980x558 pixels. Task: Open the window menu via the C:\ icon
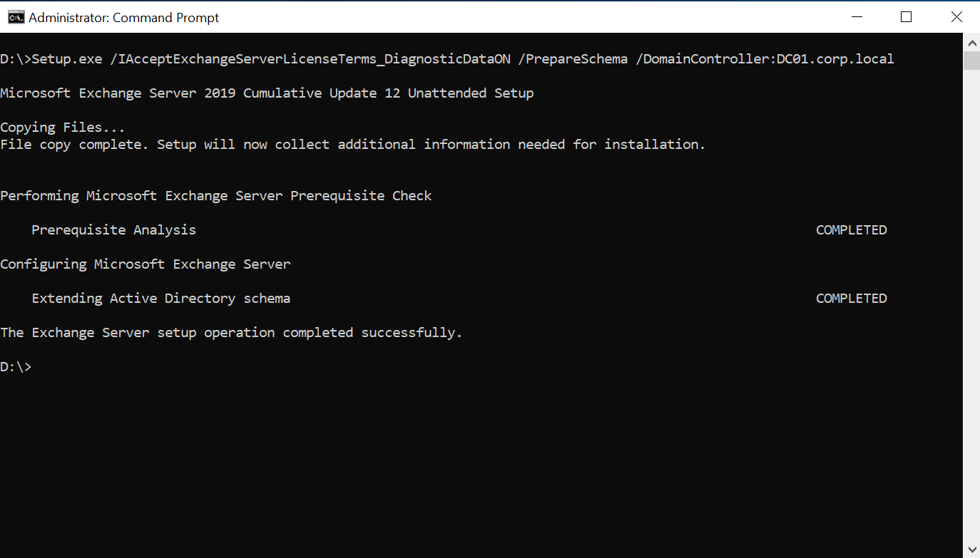click(16, 16)
